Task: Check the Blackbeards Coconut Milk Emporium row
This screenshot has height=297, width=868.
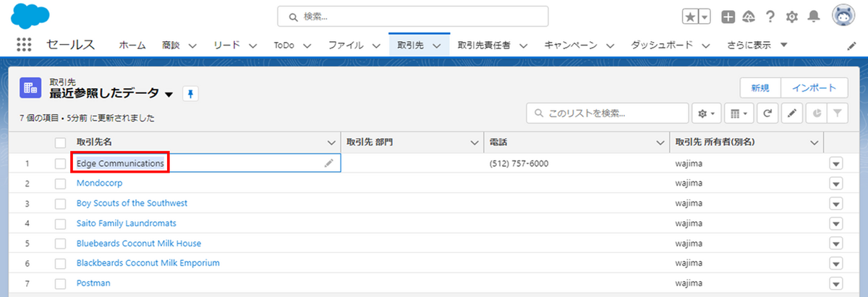Action: click(x=61, y=263)
